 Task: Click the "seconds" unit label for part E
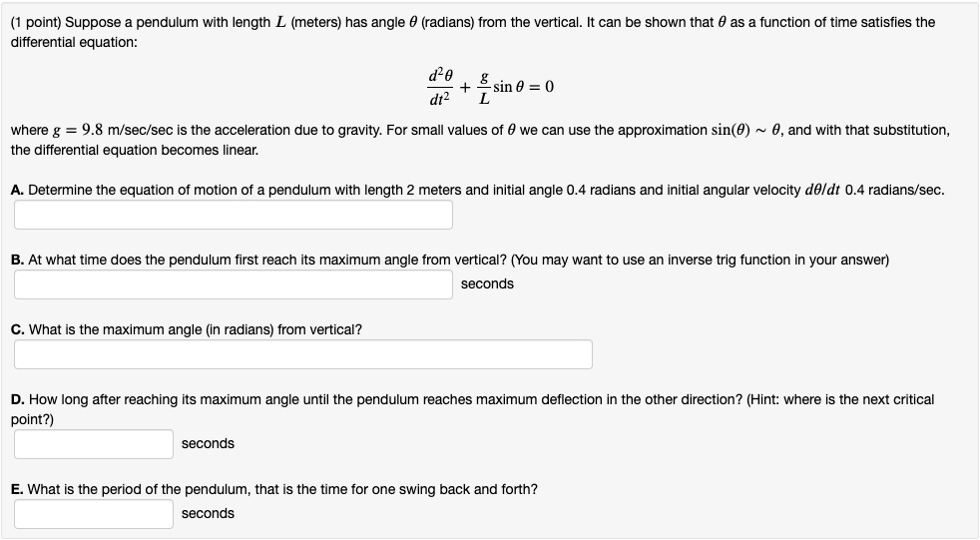[x=208, y=514]
